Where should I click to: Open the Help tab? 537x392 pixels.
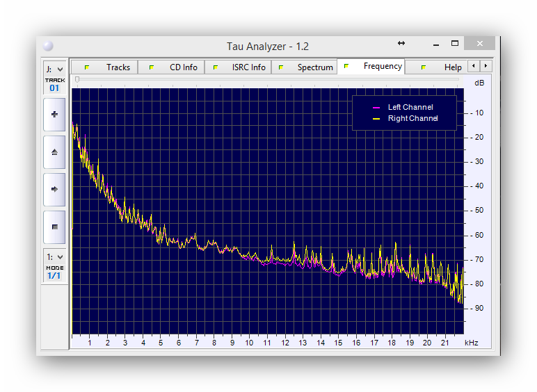coord(443,67)
